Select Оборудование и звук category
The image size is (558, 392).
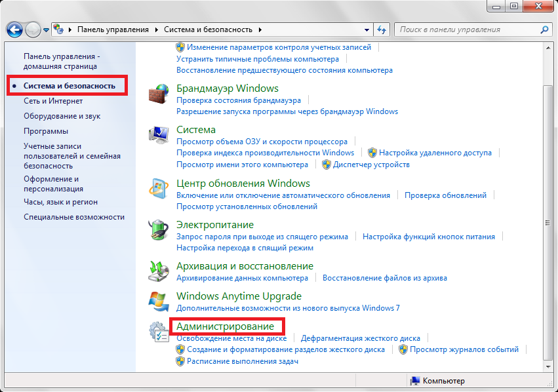tap(62, 116)
